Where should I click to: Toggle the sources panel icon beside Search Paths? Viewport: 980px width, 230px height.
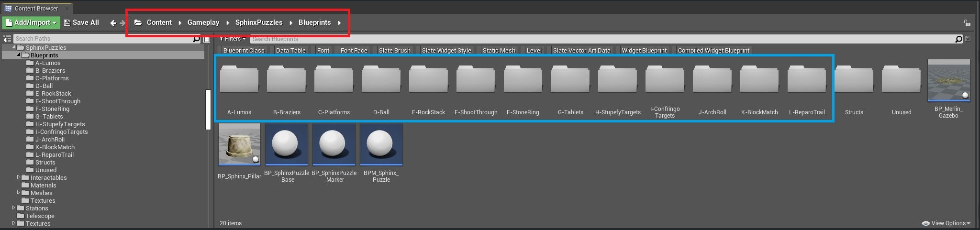pyautogui.click(x=7, y=39)
